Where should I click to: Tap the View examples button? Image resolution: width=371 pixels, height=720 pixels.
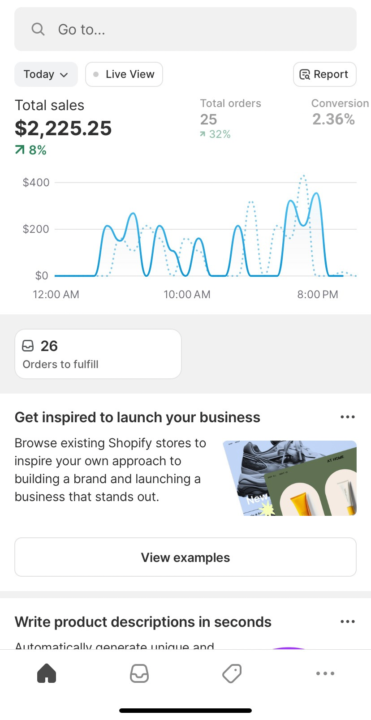pos(186,557)
